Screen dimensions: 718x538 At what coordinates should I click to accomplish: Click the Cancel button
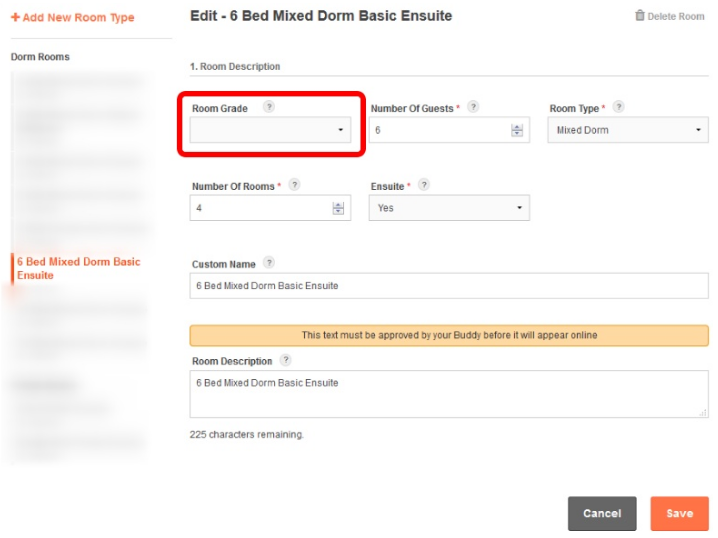coord(602,513)
